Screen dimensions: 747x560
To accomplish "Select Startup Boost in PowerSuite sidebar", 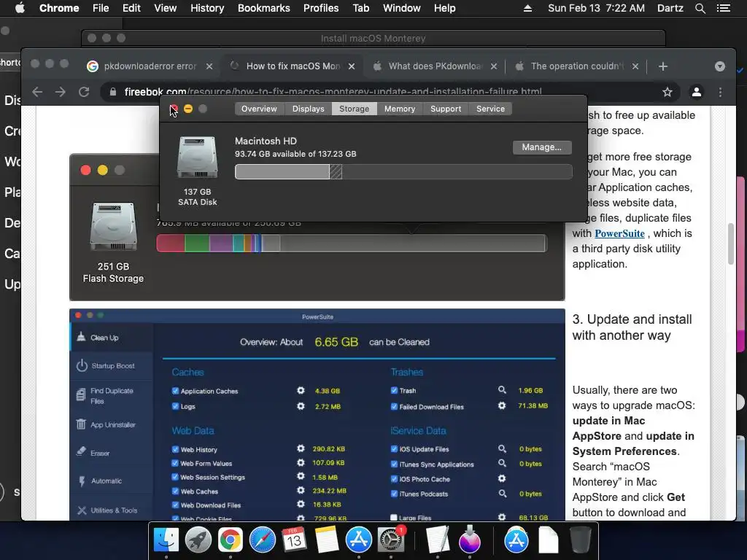I will [x=112, y=366].
